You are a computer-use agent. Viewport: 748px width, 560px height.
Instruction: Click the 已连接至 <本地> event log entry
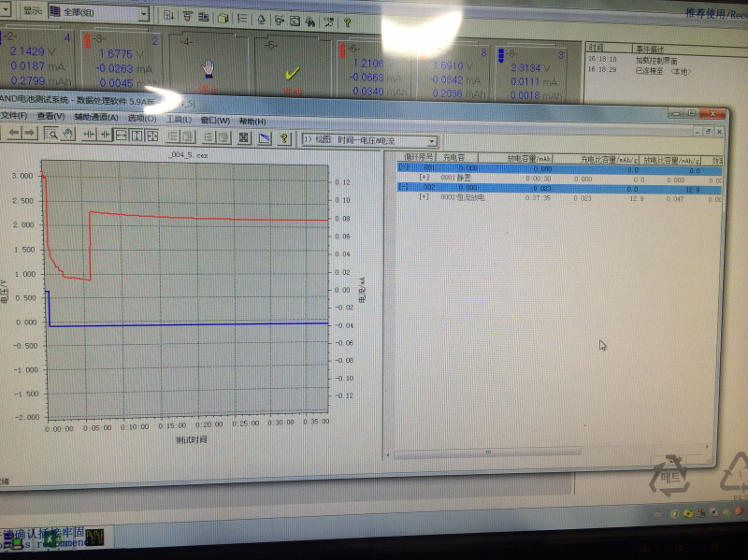pyautogui.click(x=663, y=71)
